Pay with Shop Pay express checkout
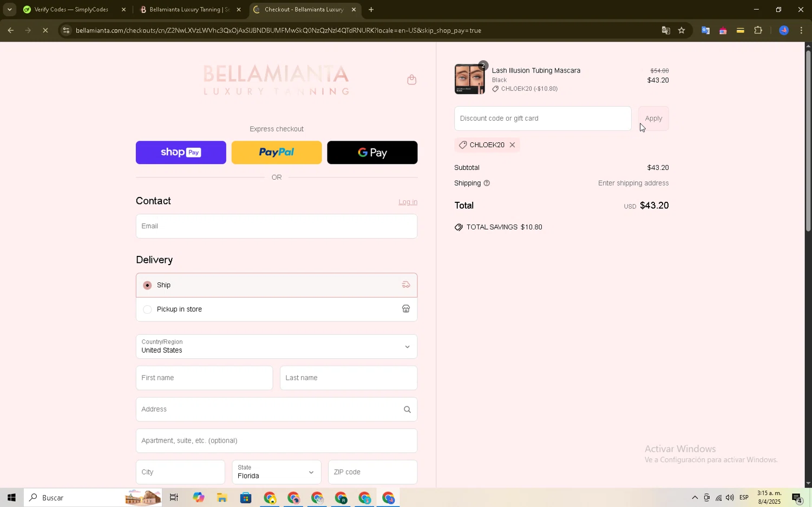Screen dimensions: 812x507 coord(181,153)
